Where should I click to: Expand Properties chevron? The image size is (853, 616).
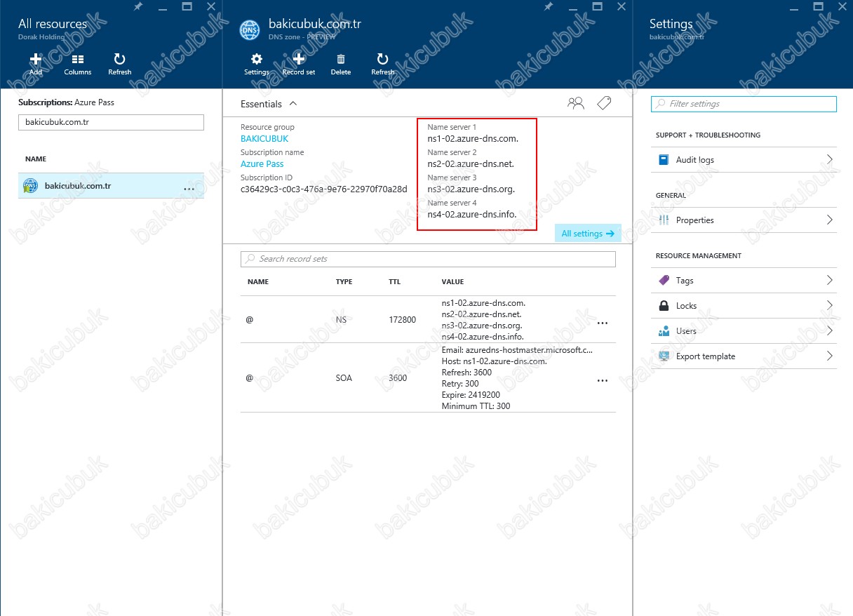830,220
